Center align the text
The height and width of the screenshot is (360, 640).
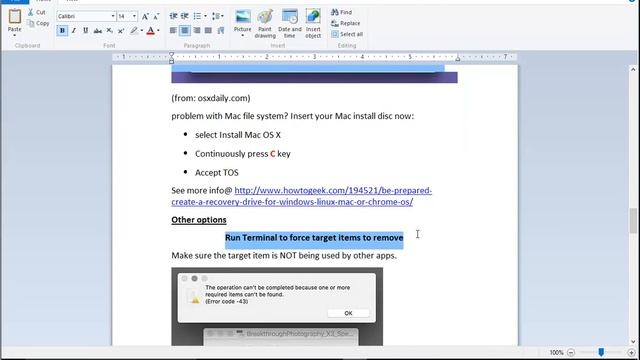click(x=185, y=31)
